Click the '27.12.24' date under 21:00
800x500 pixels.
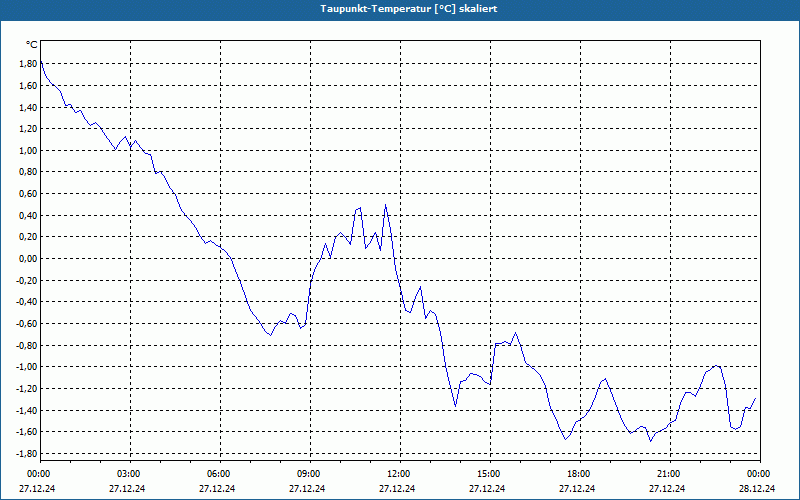667,488
